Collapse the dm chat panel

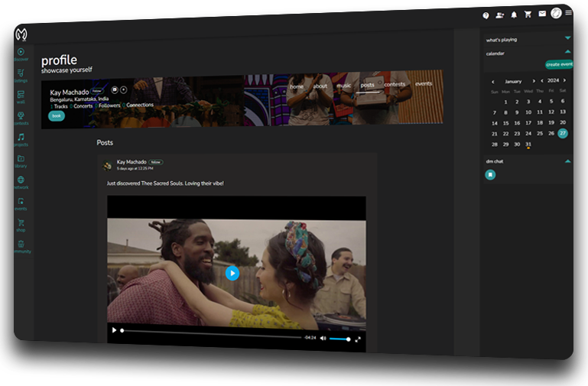[x=567, y=161]
